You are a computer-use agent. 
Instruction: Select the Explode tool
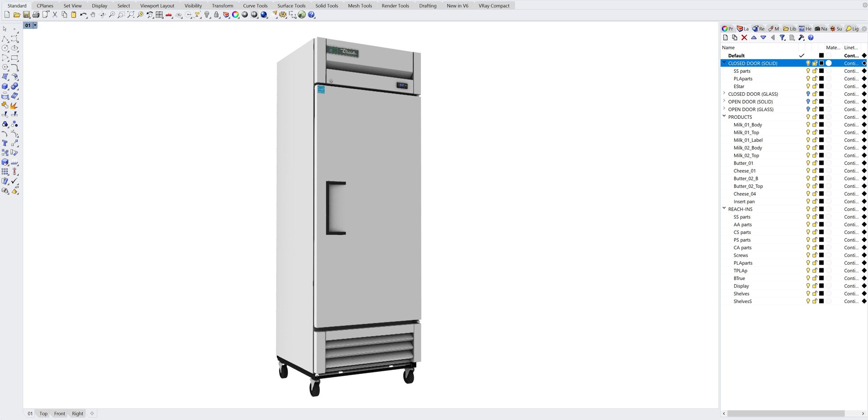[x=14, y=105]
